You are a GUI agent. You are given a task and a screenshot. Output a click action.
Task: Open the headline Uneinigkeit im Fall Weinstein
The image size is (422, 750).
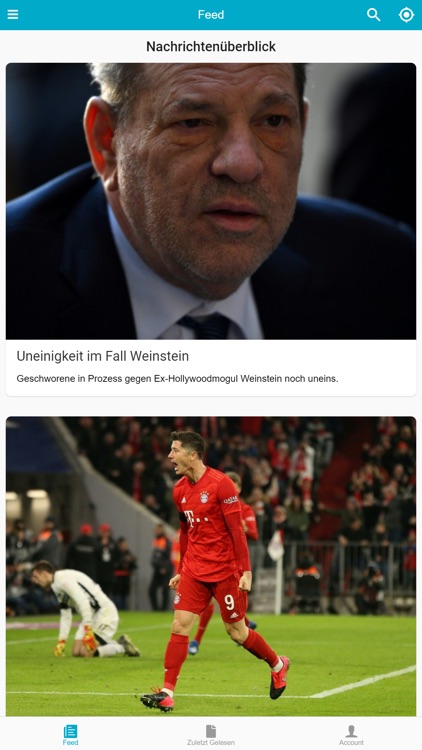102,356
